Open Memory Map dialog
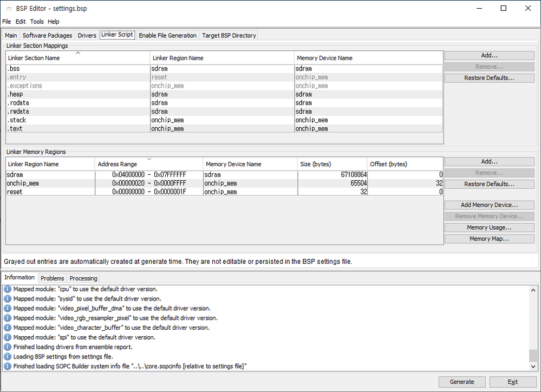Viewport: 541px width, 392px height. click(x=489, y=239)
